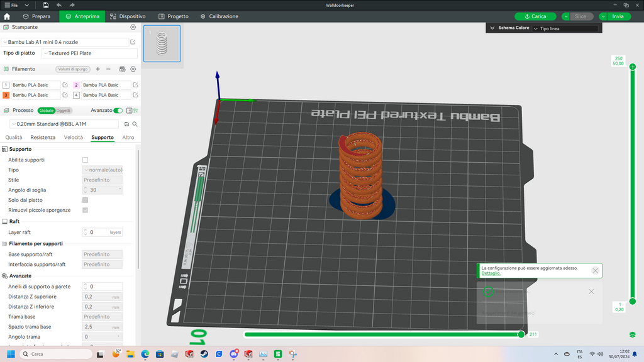Open the Velocità settings tab

[73, 138]
